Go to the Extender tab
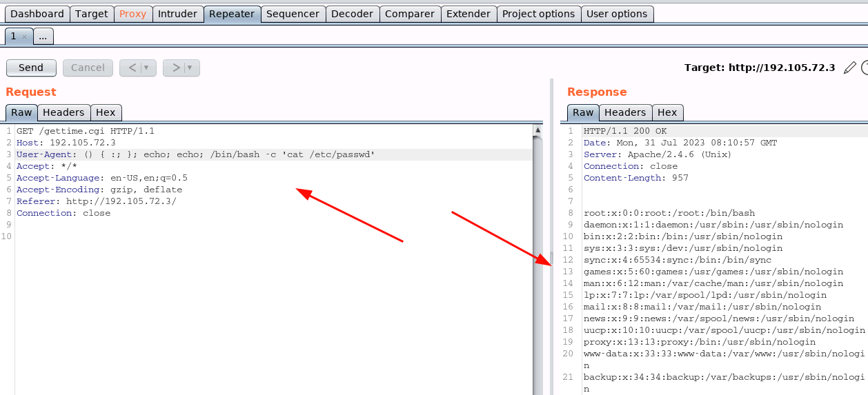This screenshot has height=395, width=868. click(468, 14)
